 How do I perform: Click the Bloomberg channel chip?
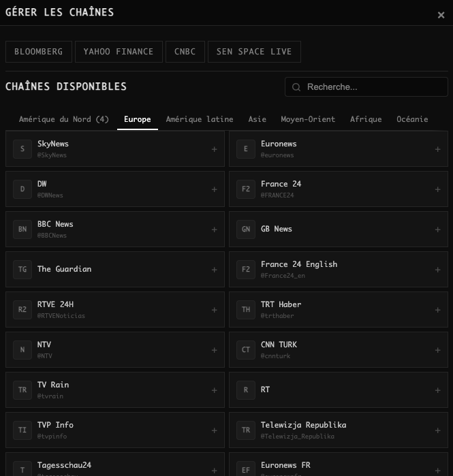click(x=38, y=52)
